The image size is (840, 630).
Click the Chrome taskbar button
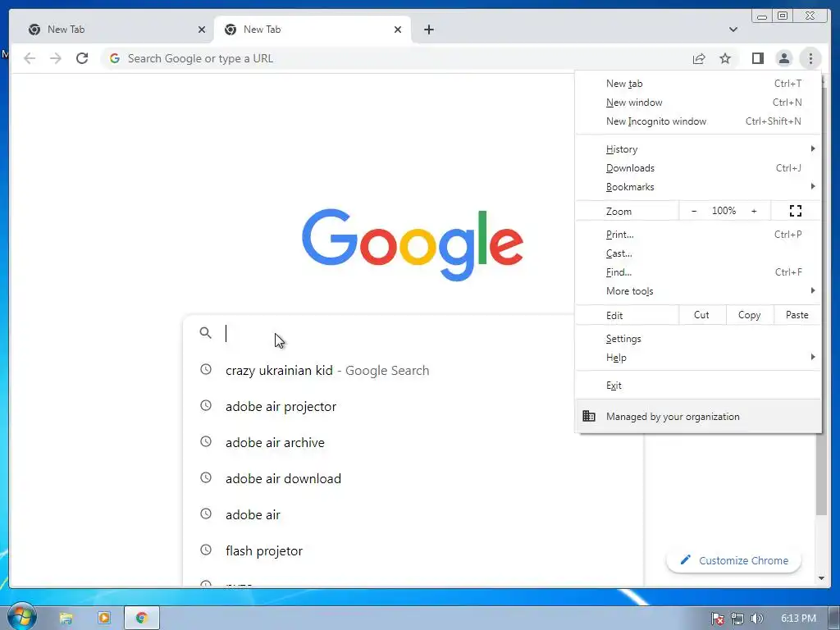142,619
